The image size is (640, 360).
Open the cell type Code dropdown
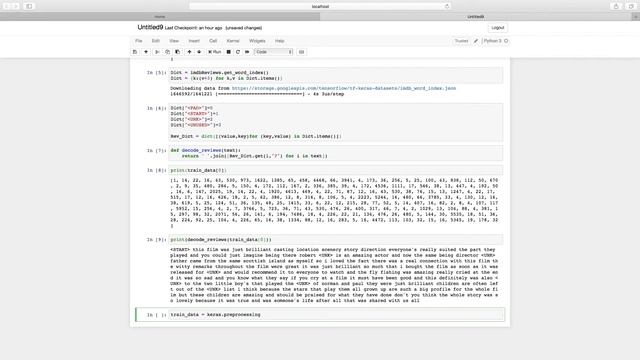pos(273,52)
